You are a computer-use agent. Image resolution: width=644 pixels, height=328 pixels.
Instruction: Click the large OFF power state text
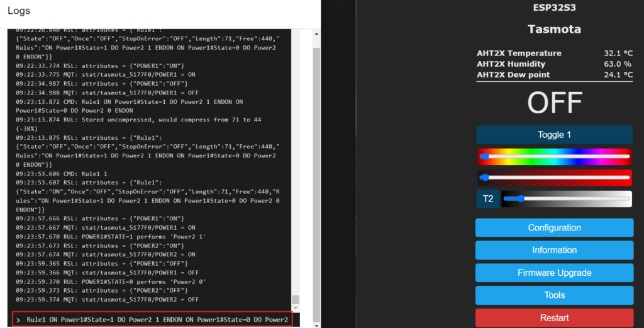tap(555, 103)
